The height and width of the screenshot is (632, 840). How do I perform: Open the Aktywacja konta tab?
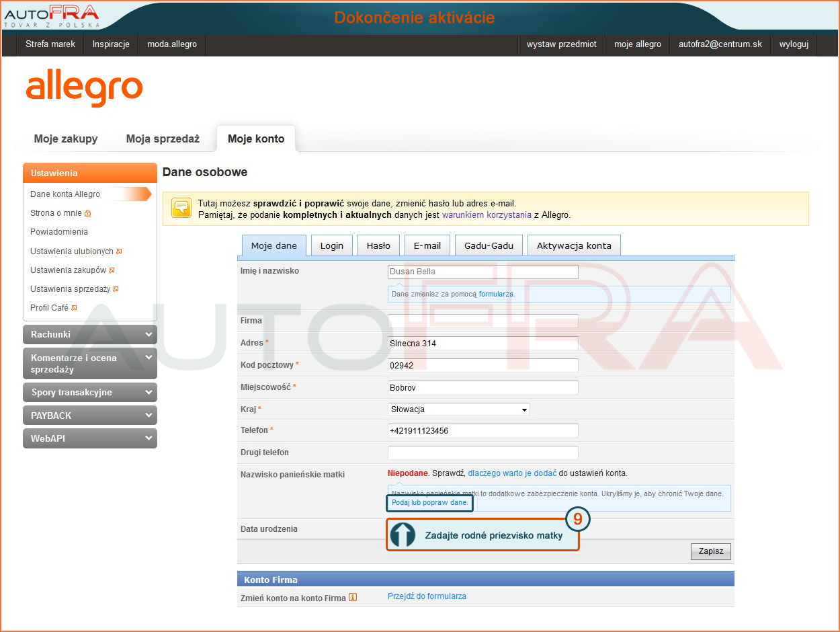point(574,246)
